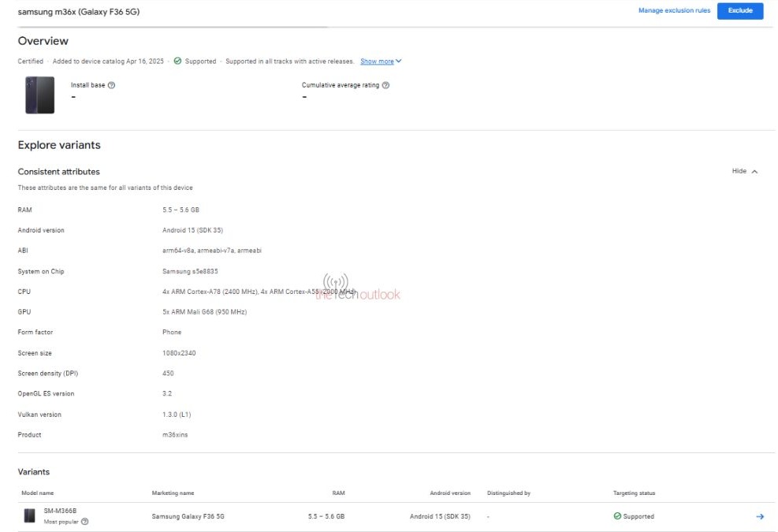The image size is (778, 532).
Task: Click the ABI value arm64-v8a
Action: pos(212,251)
